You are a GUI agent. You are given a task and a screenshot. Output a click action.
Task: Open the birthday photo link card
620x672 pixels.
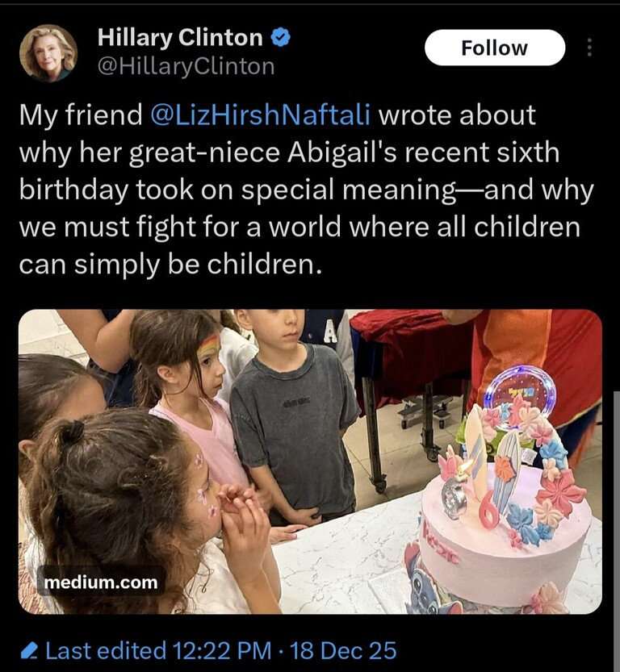310,461
